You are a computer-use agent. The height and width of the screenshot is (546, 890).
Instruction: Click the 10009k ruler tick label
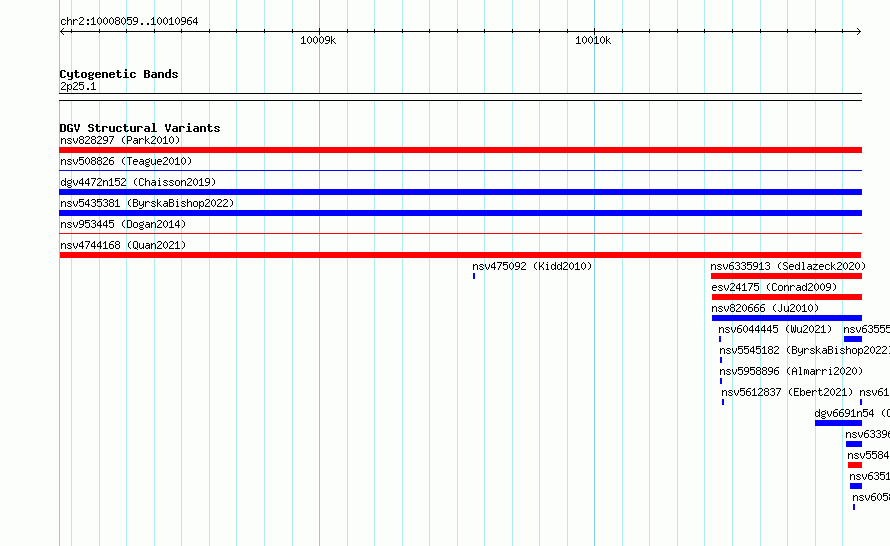(x=318, y=40)
